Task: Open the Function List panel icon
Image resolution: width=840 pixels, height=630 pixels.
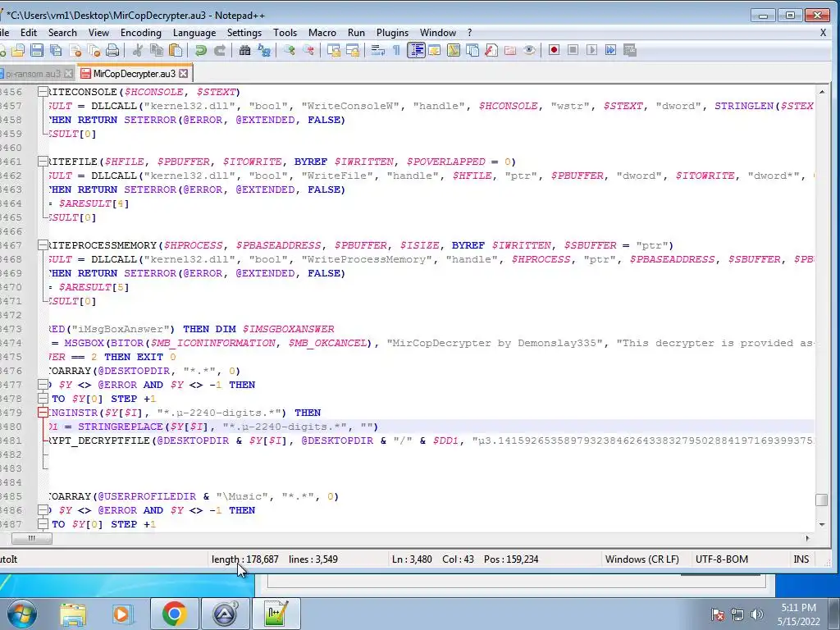Action: click(491, 50)
